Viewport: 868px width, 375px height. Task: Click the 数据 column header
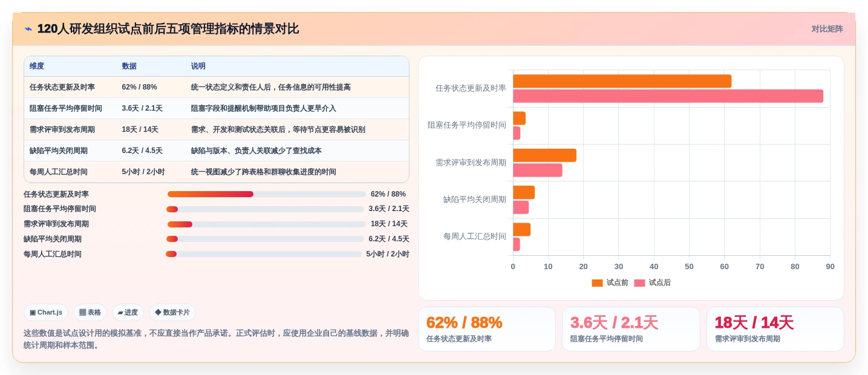[129, 66]
